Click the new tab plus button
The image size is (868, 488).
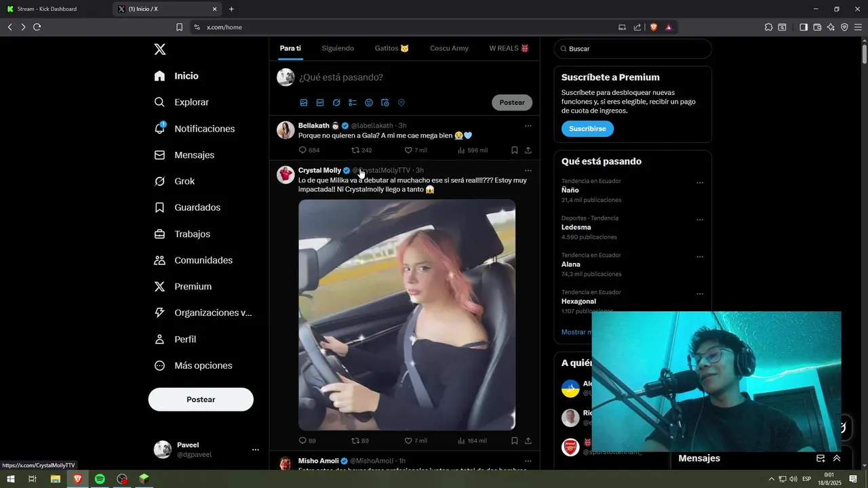point(231,9)
